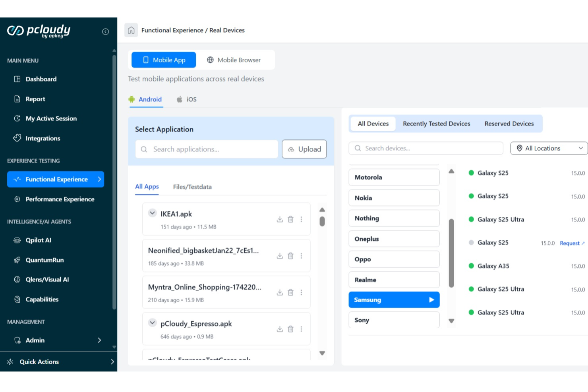This screenshot has height=392, width=588.
Task: Focus the Search devices field
Action: 426,148
